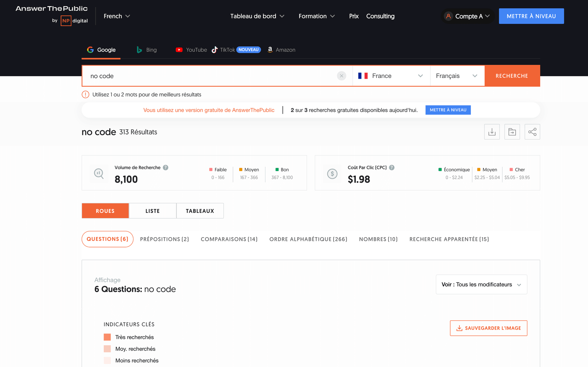The width and height of the screenshot is (588, 367).
Task: Select the PRÉPOSITIONS (2) category
Action: point(165,239)
